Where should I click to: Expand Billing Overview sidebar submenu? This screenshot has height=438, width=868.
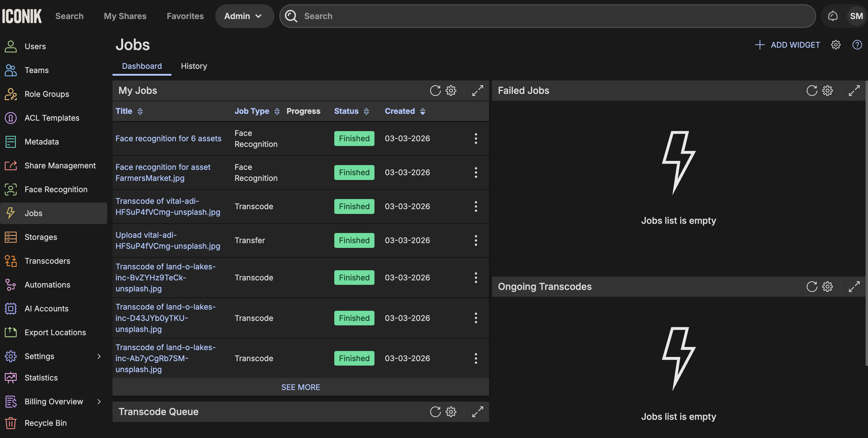click(x=99, y=402)
